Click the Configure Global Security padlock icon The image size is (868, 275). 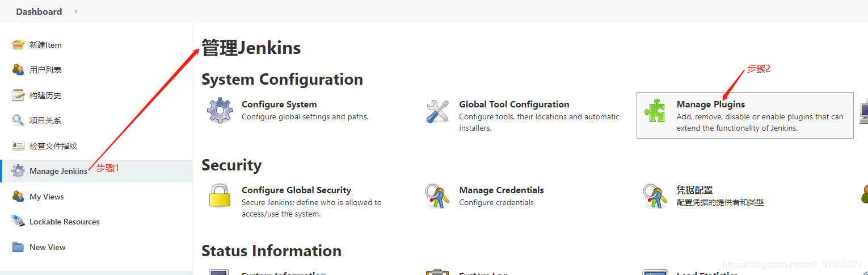pos(220,196)
